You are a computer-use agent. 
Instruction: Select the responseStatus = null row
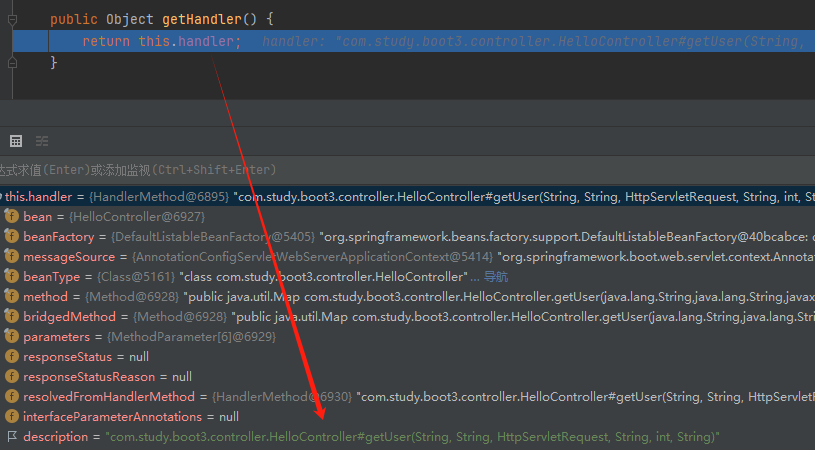(408, 356)
